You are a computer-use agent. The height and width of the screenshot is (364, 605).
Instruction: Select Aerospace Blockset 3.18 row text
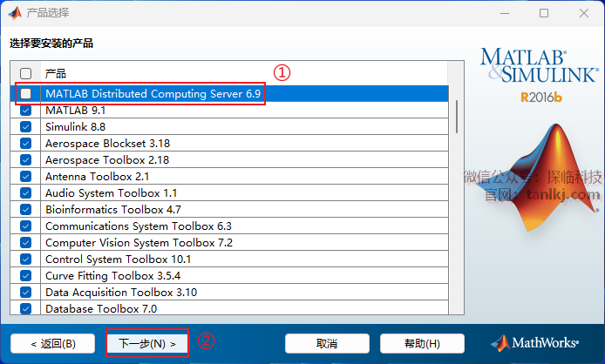pyautogui.click(x=107, y=144)
